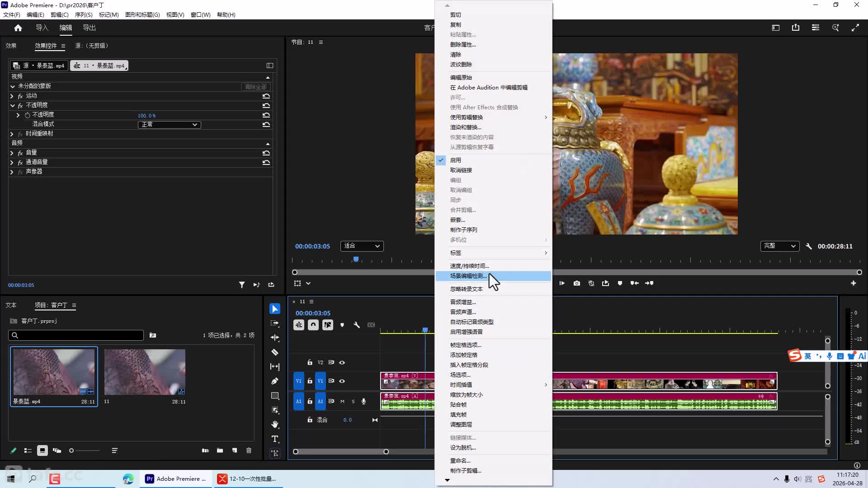This screenshot has height=488, width=868.
Task: Select the Selection tool in timeline toolbox
Action: (x=275, y=309)
